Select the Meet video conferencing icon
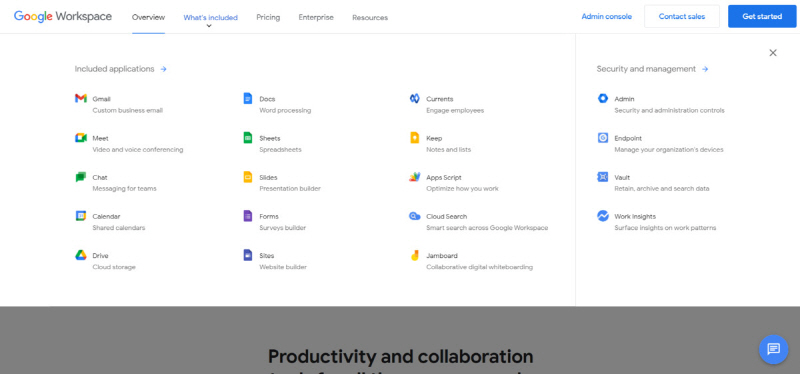 81,138
